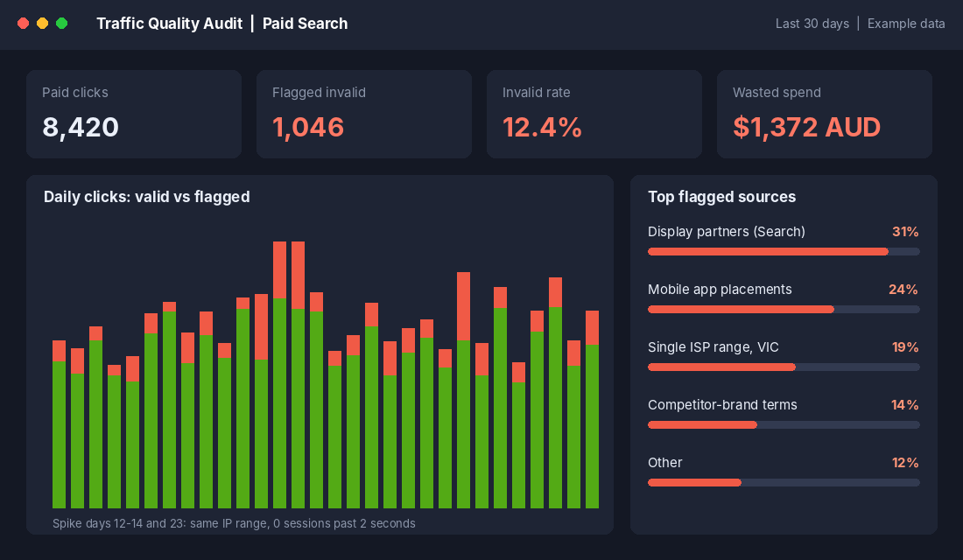Select the Last 30 days label
The height and width of the screenshot is (560, 963).
[812, 24]
